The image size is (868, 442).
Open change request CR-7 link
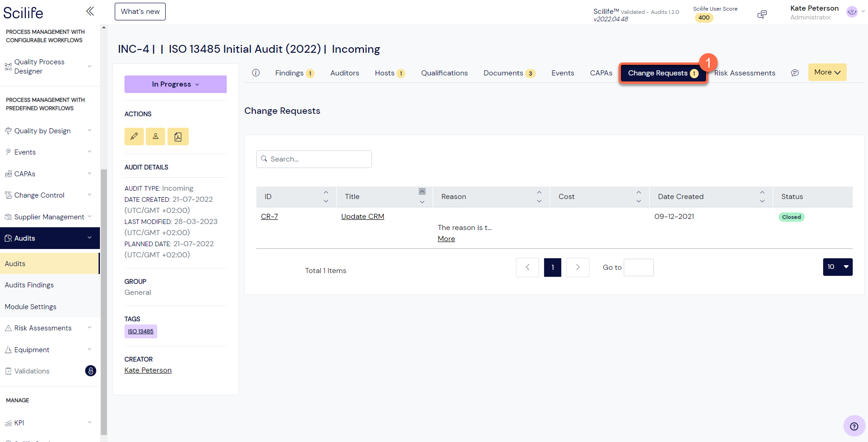269,217
